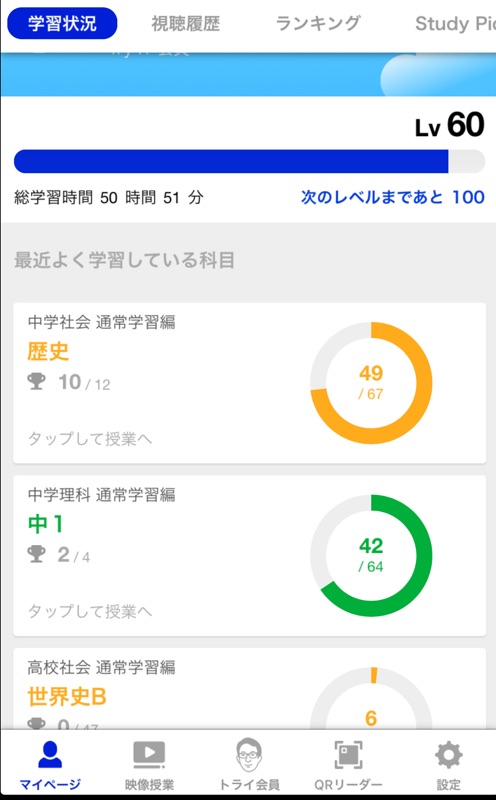Screen dimensions: 496x800
Task: Open the 世界史B subject card
Action: coord(249,689)
